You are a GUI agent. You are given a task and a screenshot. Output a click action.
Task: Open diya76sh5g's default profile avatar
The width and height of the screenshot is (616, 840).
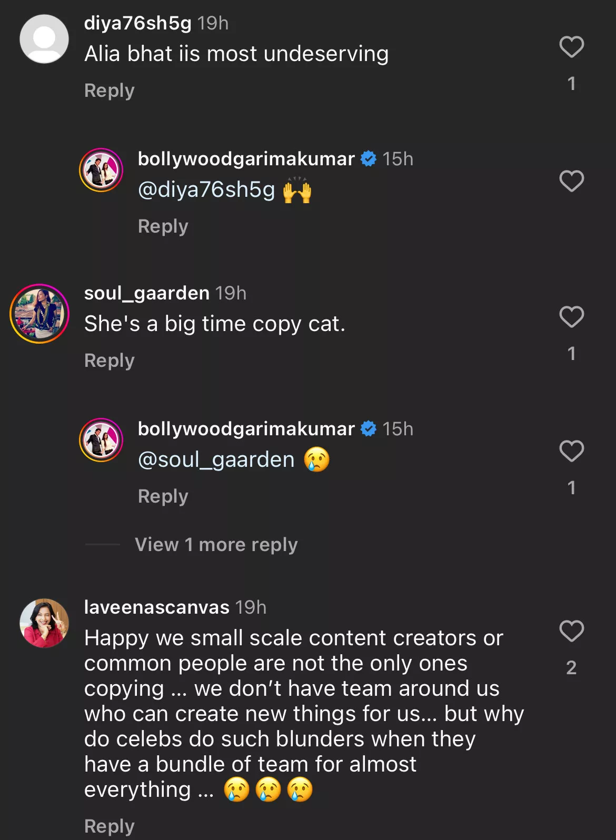pyautogui.click(x=44, y=39)
